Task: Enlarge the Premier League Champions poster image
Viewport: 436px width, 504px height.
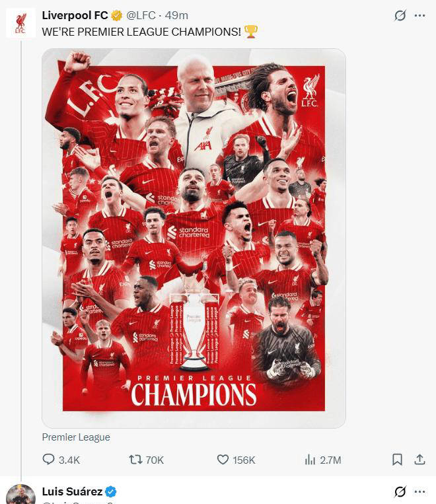Action: 194,238
